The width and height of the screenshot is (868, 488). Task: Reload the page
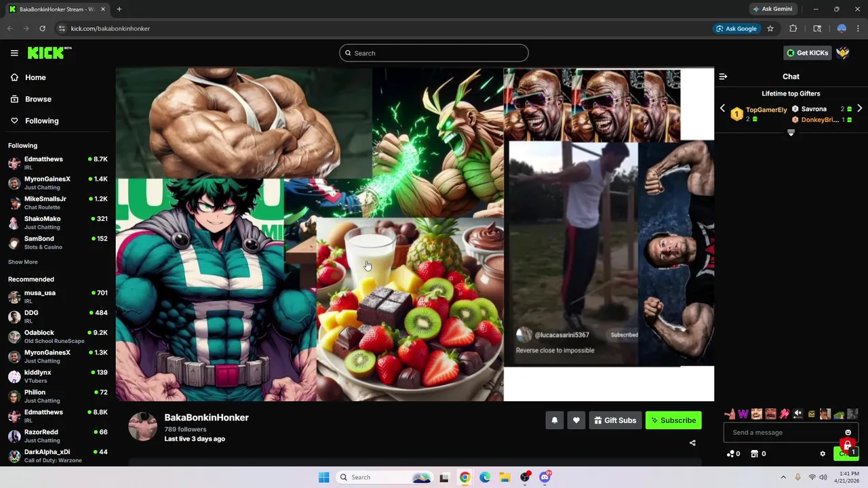click(x=42, y=28)
